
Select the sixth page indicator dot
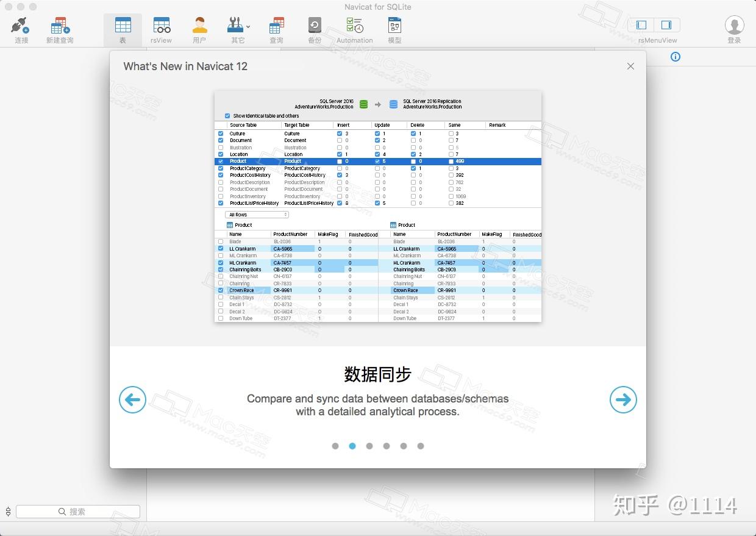[421, 446]
